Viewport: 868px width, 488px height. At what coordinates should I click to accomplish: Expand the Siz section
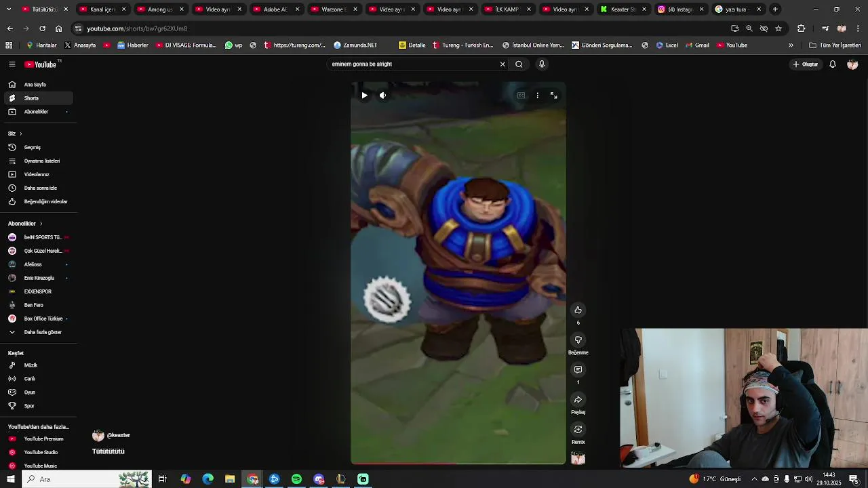[x=15, y=134]
